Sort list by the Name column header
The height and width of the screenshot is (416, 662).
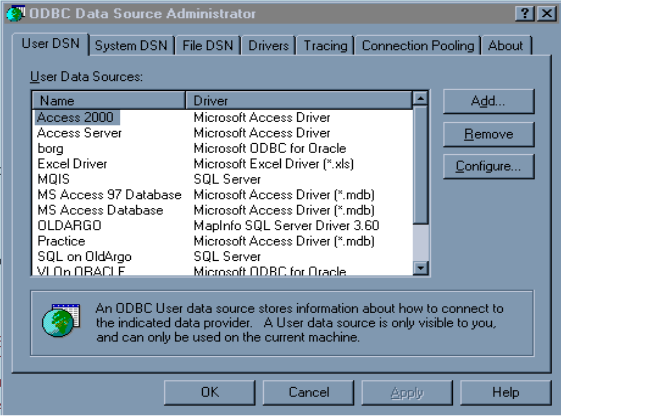[x=109, y=101]
